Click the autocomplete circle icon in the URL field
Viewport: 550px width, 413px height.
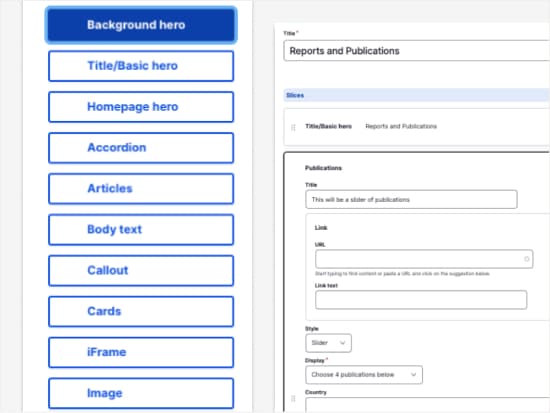(x=526, y=259)
